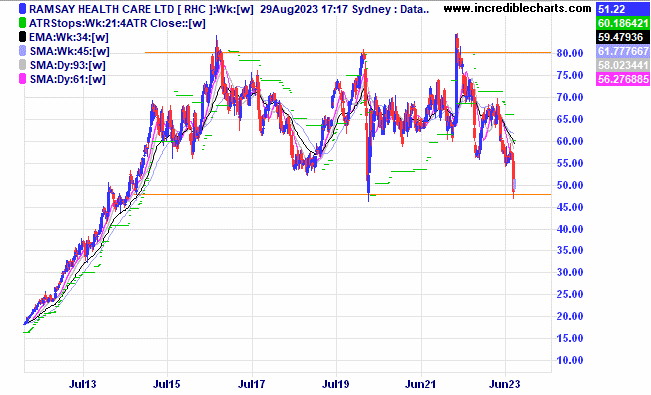651x395 pixels.
Task: Click the 65.00 price axis label
Action: [x=570, y=119]
